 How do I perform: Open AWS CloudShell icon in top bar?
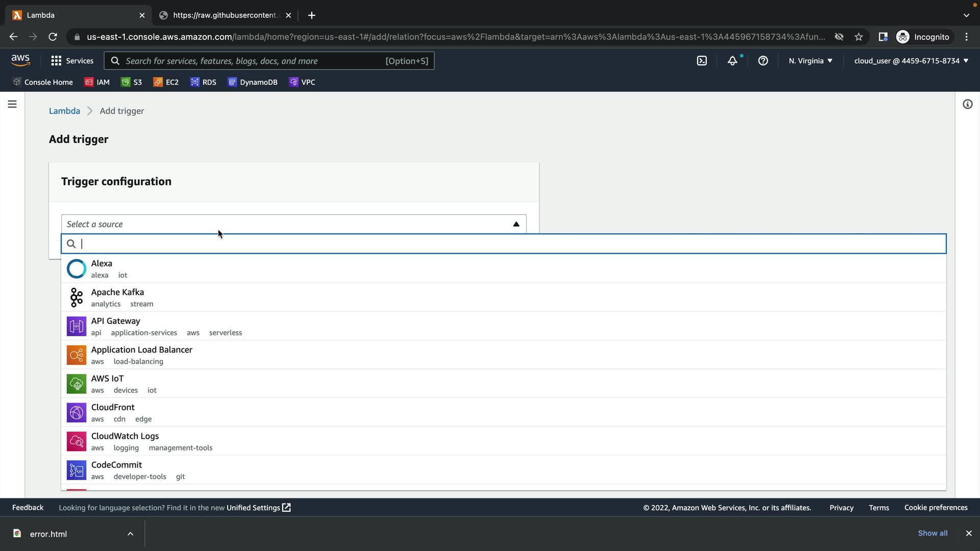point(702,61)
